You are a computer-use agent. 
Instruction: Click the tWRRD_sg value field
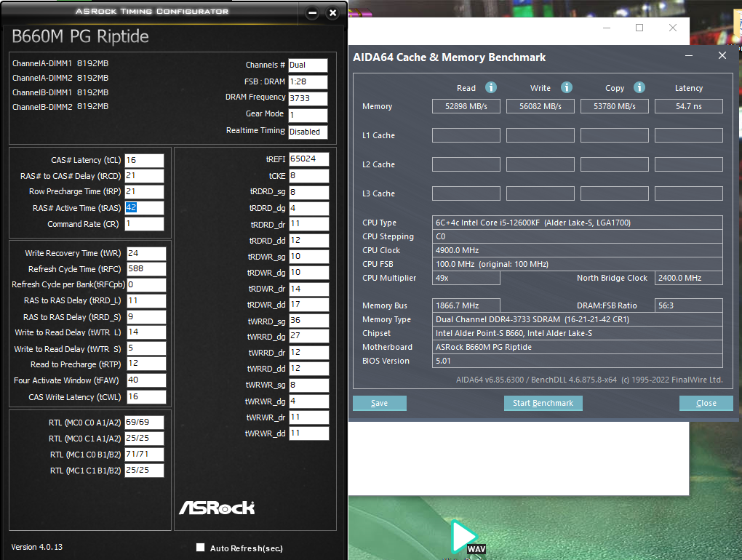point(309,321)
